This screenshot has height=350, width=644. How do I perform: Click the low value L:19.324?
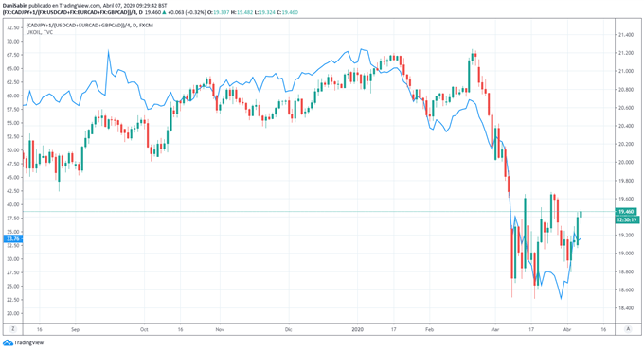(x=264, y=12)
